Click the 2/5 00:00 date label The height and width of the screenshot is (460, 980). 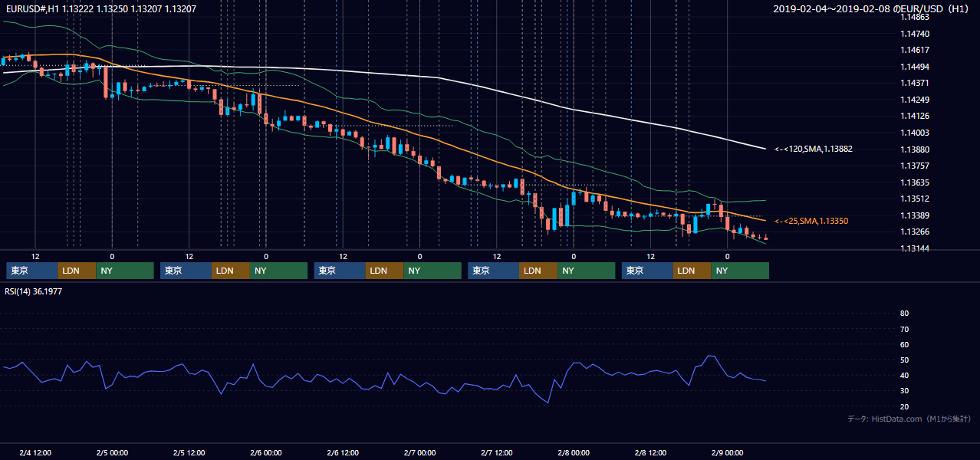(x=112, y=452)
